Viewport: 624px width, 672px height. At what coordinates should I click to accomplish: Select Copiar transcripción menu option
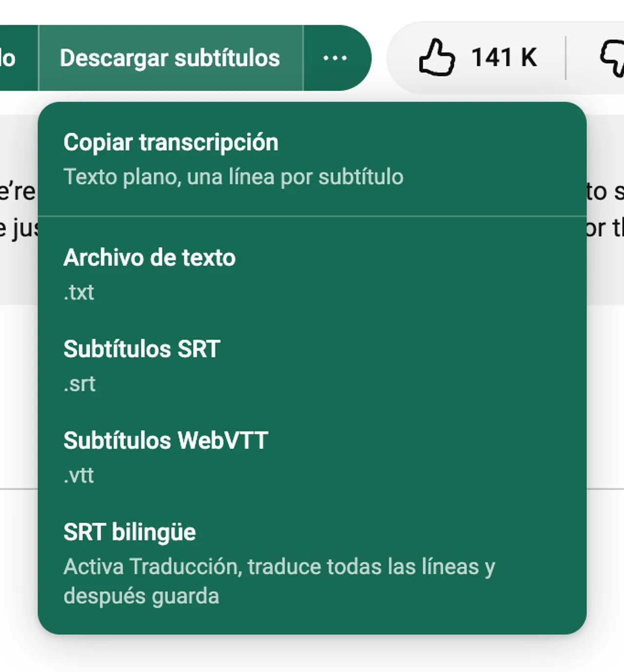click(x=312, y=159)
